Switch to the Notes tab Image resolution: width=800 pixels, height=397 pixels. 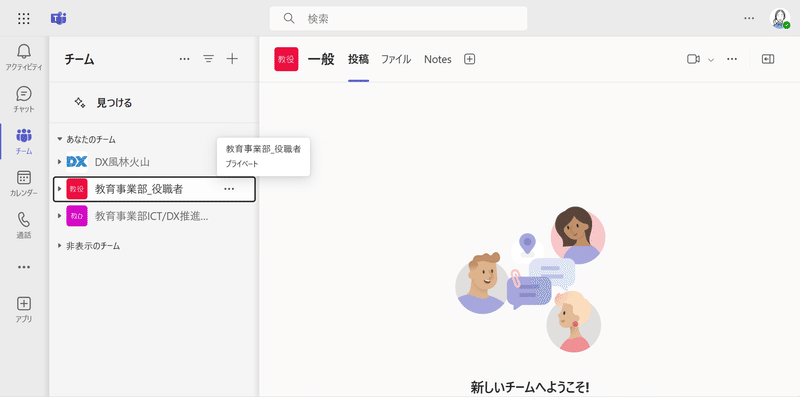tap(438, 59)
